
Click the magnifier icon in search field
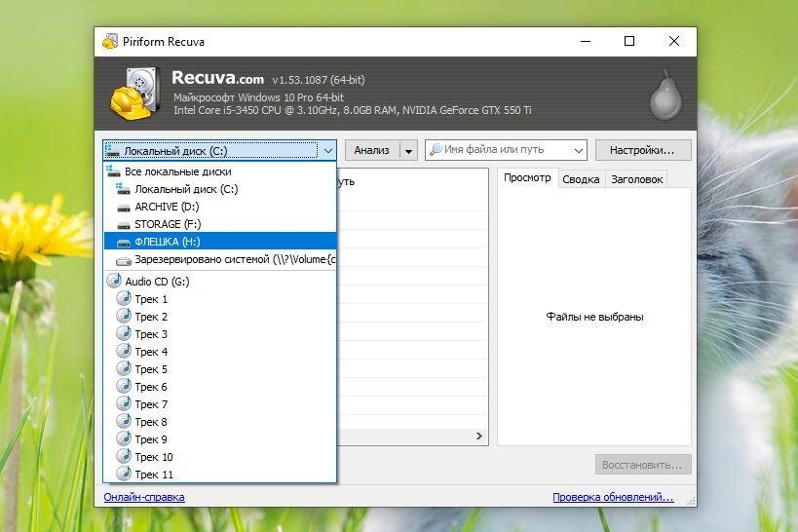(x=436, y=149)
